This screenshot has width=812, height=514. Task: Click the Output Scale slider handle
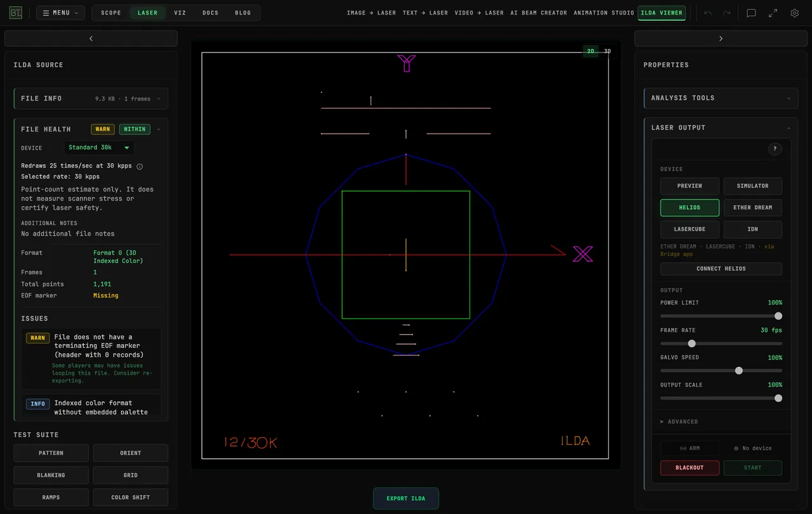778,398
